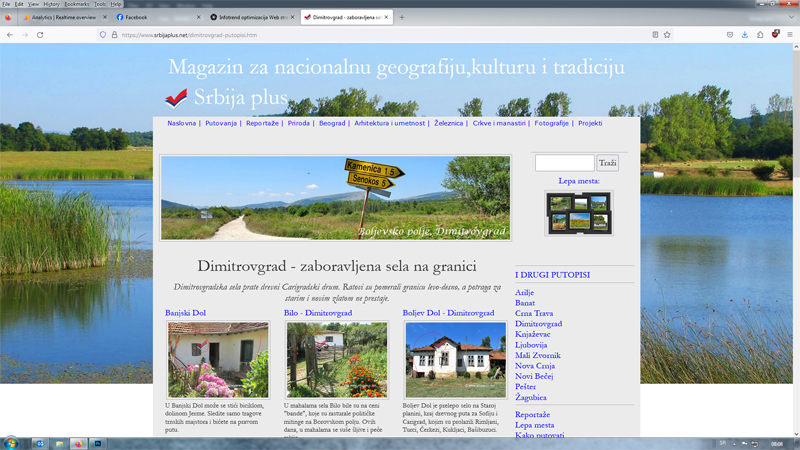Screen dimensions: 800x450
Task: Open Outlook from the taskbar
Action: (40, 444)
